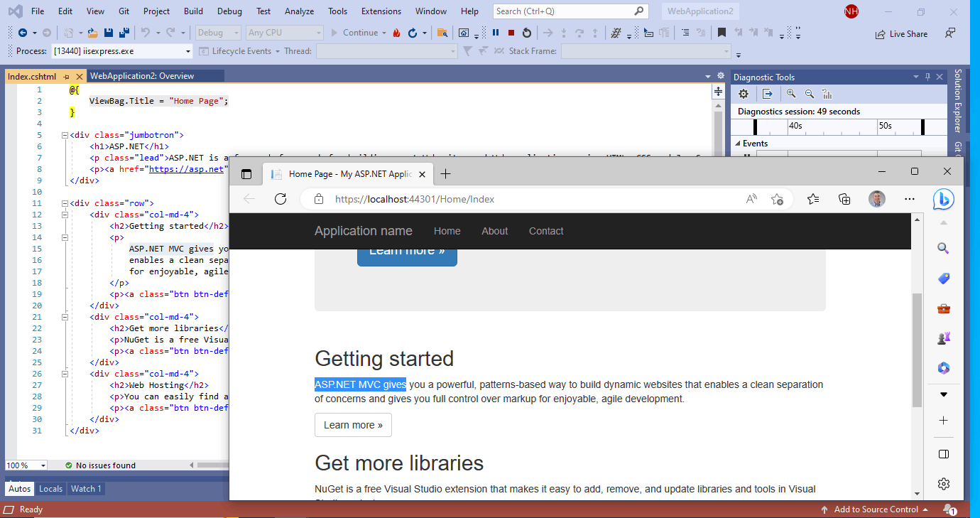Click the Navigate Backward arrow icon
The height and width of the screenshot is (518, 980).
(23, 33)
